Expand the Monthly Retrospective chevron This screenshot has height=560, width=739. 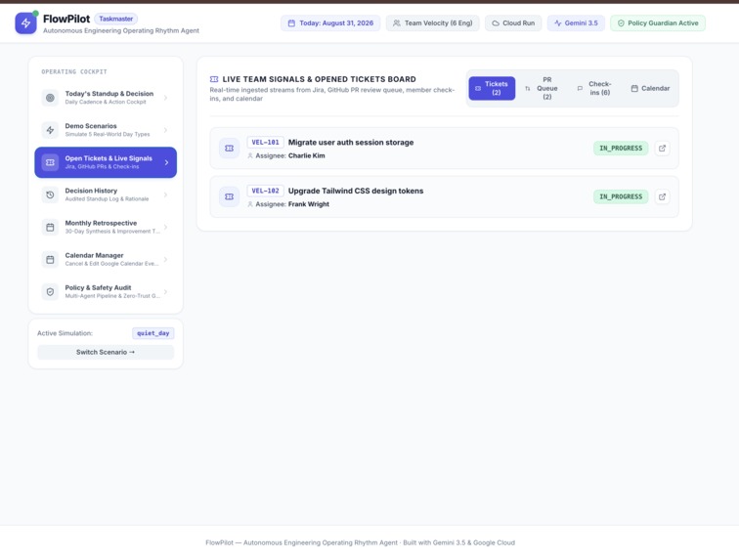[x=165, y=227]
